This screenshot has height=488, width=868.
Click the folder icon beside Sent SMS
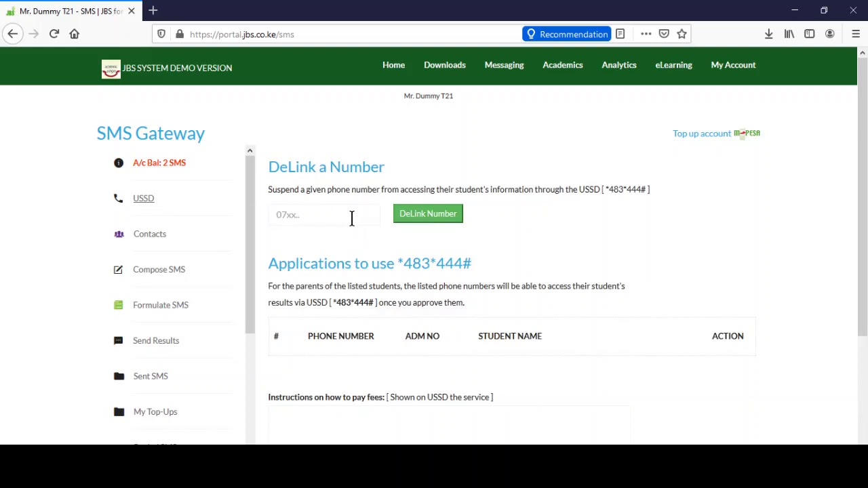coord(119,376)
